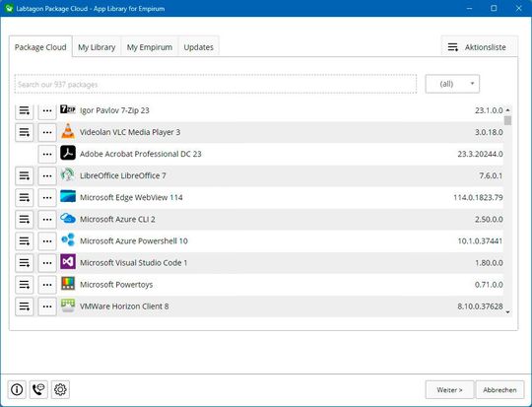Click the Visual Studio Code application icon
Image resolution: width=532 pixels, height=407 pixels.
(68, 262)
